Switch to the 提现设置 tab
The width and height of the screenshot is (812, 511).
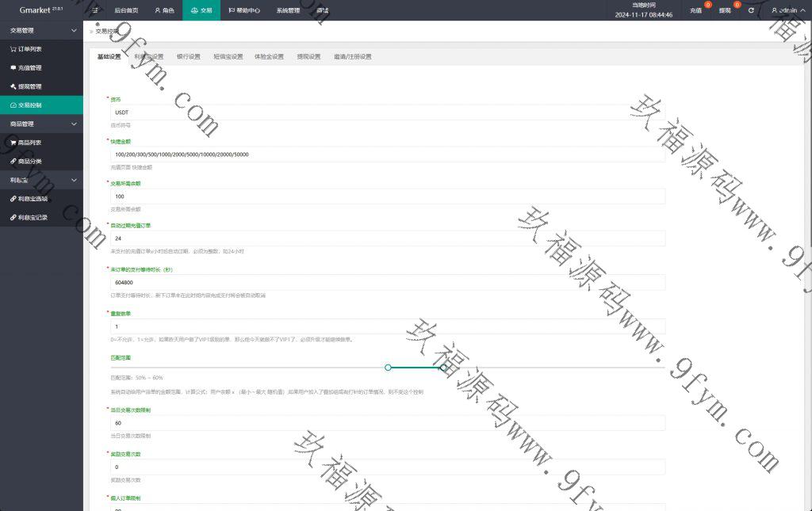[308, 57]
